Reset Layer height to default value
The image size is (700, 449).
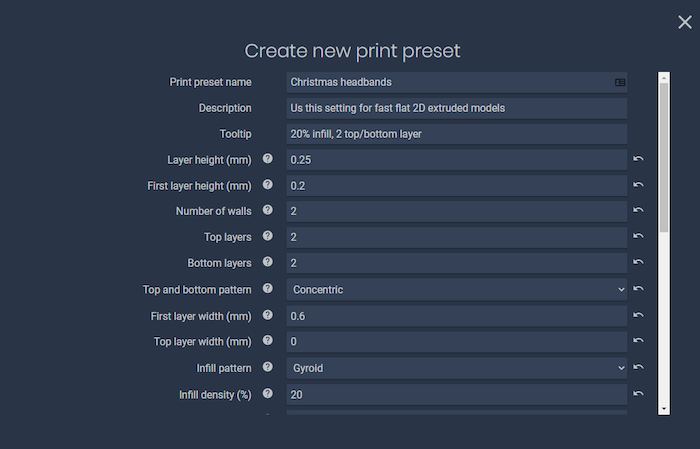[638, 159]
